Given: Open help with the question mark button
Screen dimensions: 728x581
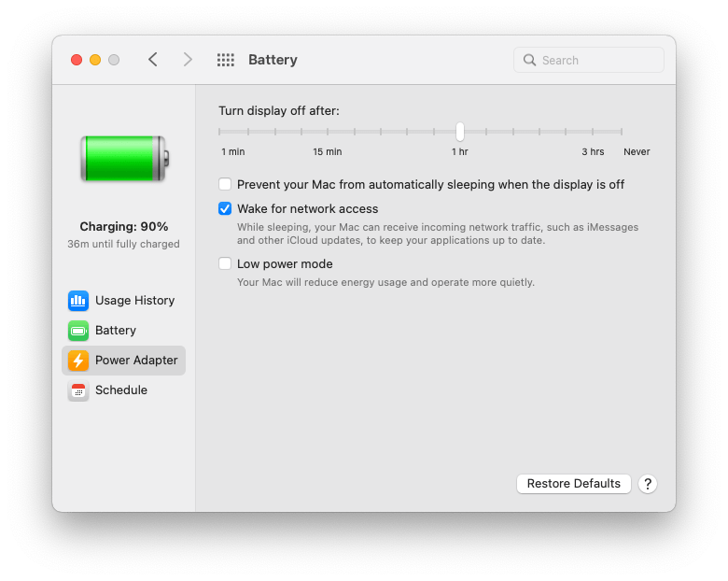Looking at the screenshot, I should click(647, 484).
